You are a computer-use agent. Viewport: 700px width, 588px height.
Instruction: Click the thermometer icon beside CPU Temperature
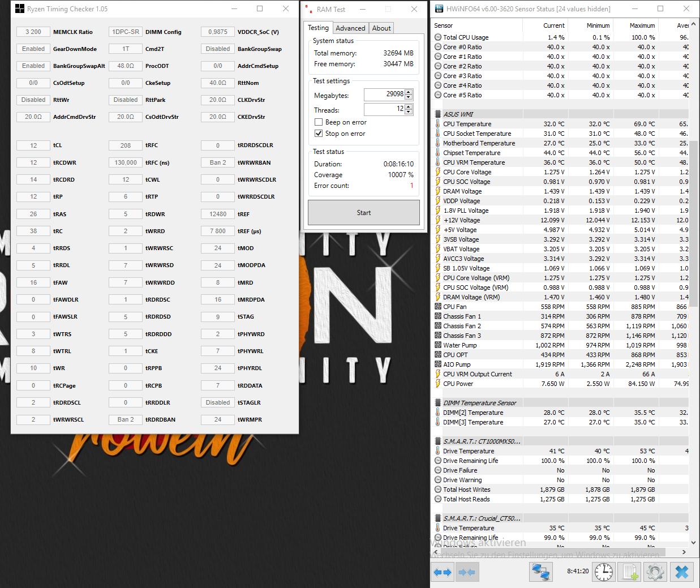(x=437, y=124)
